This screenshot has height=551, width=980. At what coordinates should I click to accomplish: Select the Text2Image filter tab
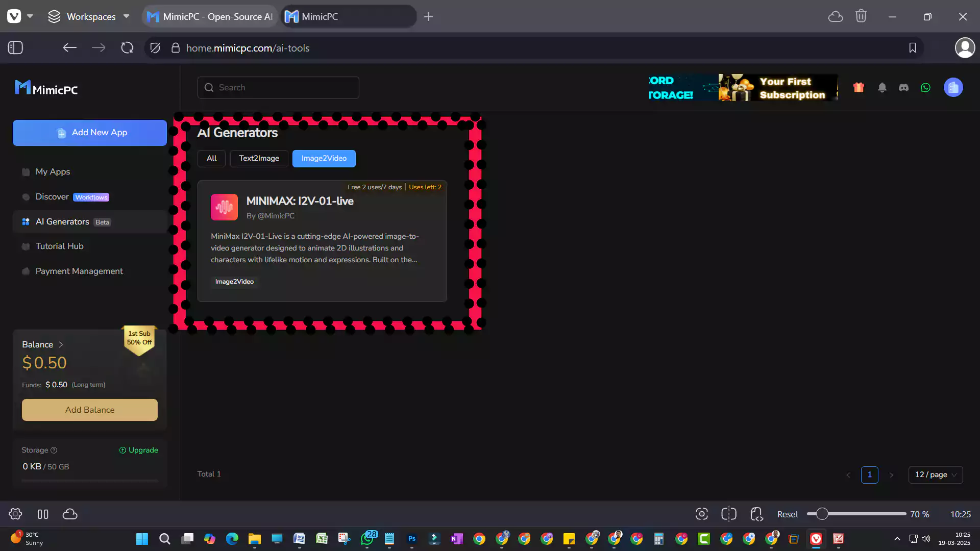click(x=259, y=159)
